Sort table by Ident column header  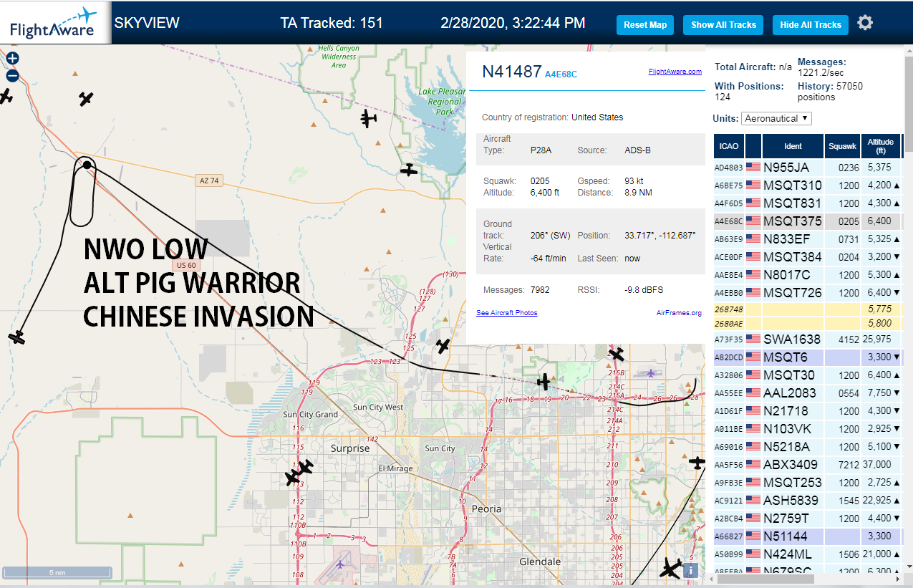click(793, 146)
